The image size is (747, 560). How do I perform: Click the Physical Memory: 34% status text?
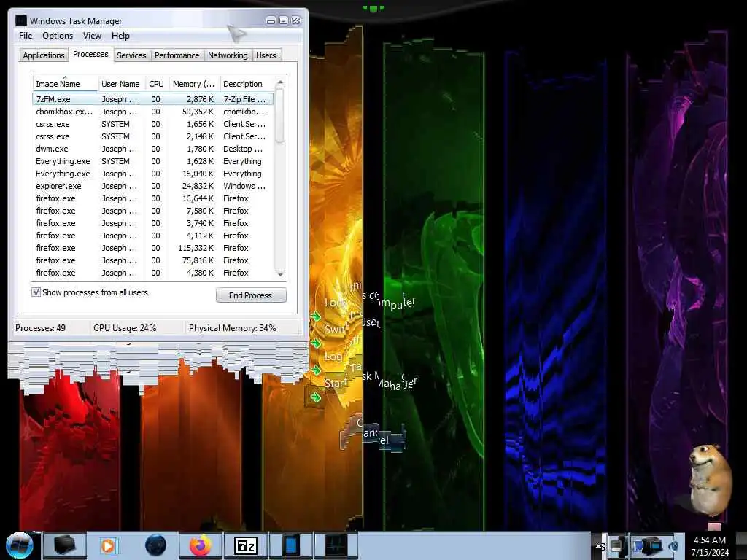pos(232,328)
